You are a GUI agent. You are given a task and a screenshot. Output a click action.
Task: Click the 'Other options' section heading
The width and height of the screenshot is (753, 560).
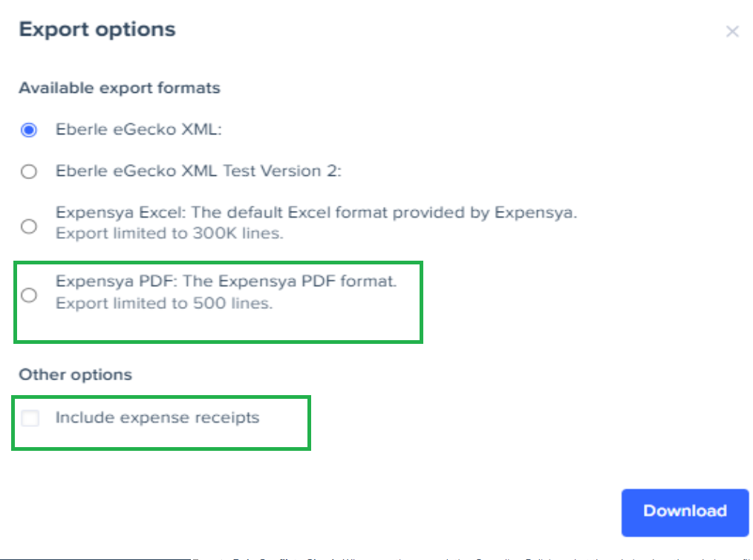(x=75, y=374)
